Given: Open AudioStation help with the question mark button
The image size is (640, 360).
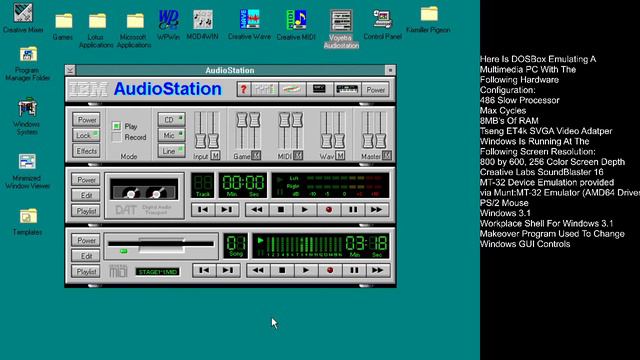Looking at the screenshot, I should (x=244, y=89).
